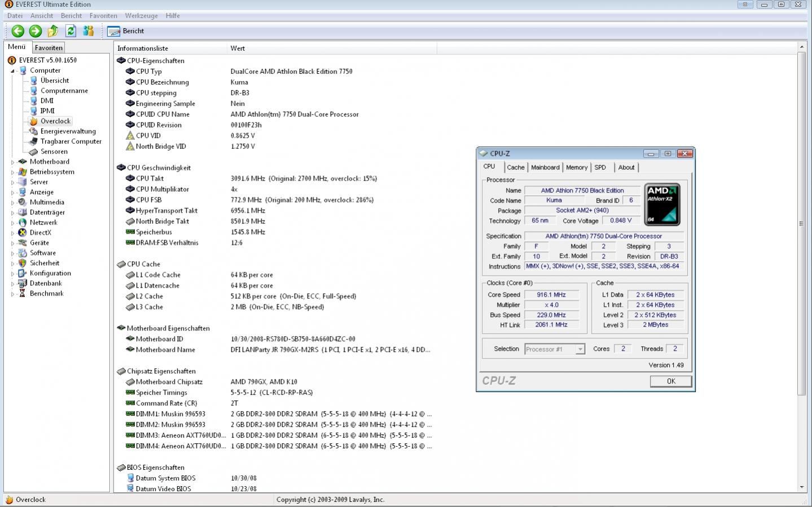Viewport: 812px width, 507px height.
Task: Expand the Motherboard tree node
Action: click(12, 162)
